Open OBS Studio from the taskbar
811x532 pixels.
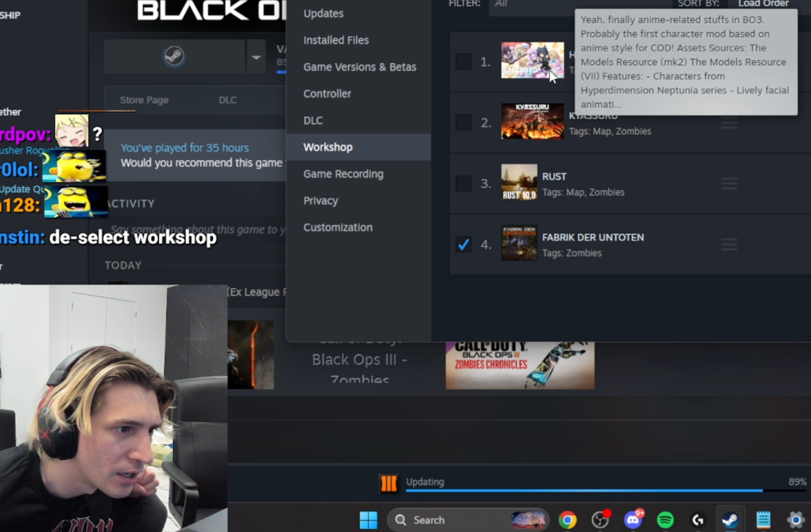(600, 520)
